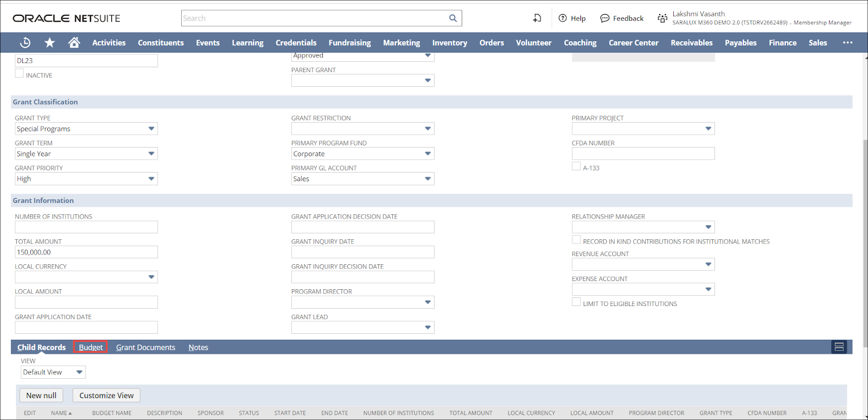Viewport: 868px width, 420px height.
Task: Open the Recent Records clock icon
Action: 25,42
